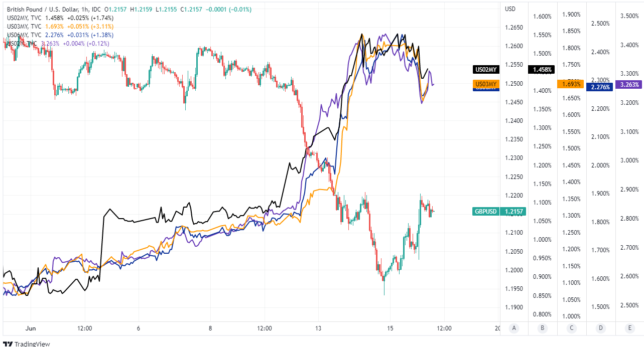Click the orange US03MY series label
This screenshot has height=347, width=644.
click(486, 84)
